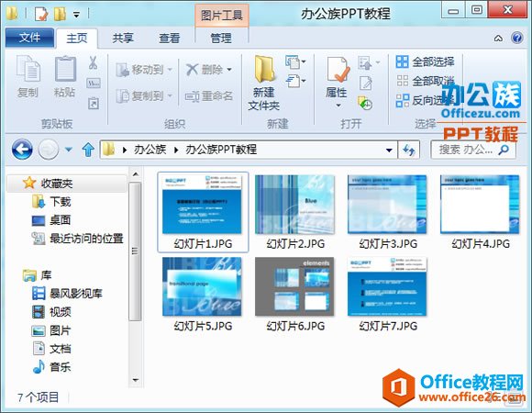The image size is (532, 413).
Task: Click the Cut scissors icon
Action: point(93,63)
